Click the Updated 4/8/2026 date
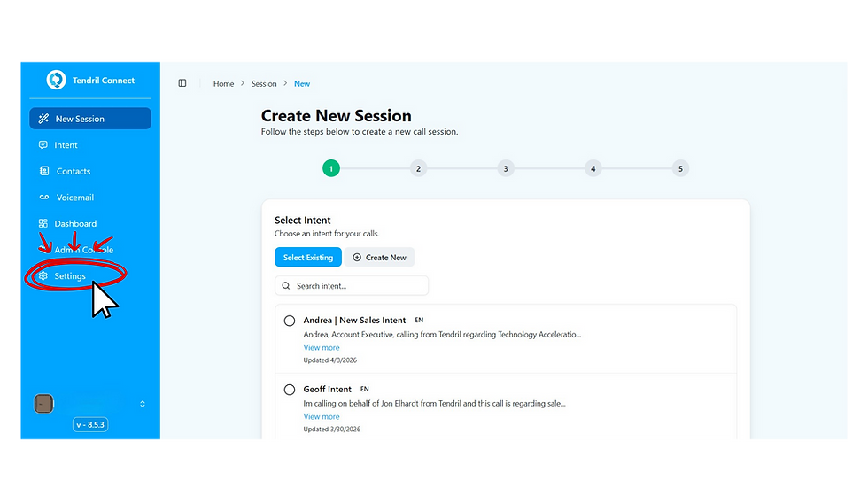Screen dimensions: 868x488 [329, 360]
